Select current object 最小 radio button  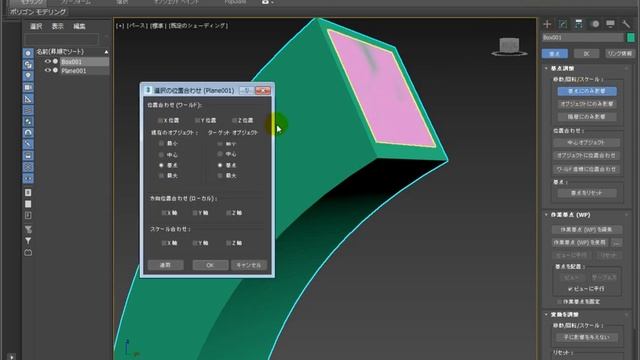(161, 143)
